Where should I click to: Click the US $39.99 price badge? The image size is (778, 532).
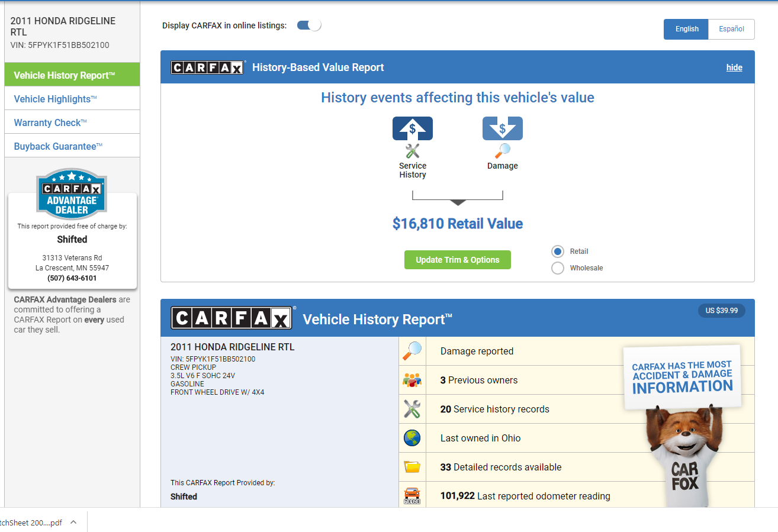[722, 311]
